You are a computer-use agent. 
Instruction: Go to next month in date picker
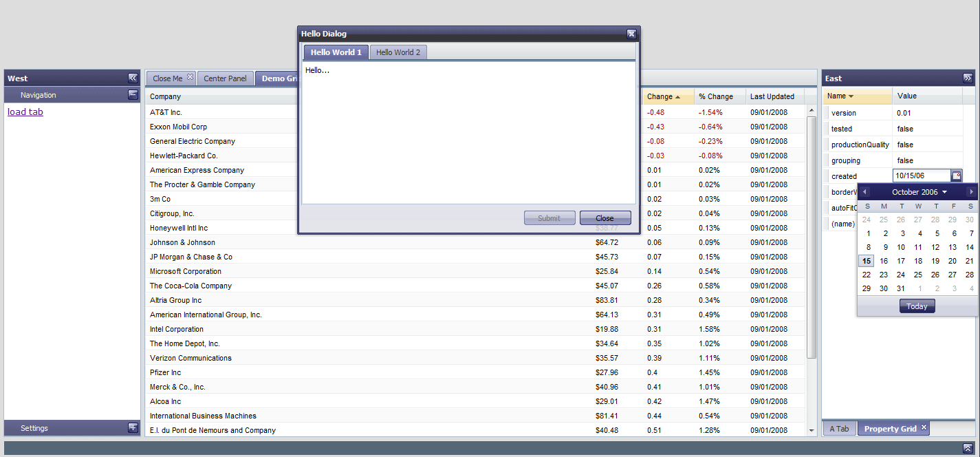970,192
